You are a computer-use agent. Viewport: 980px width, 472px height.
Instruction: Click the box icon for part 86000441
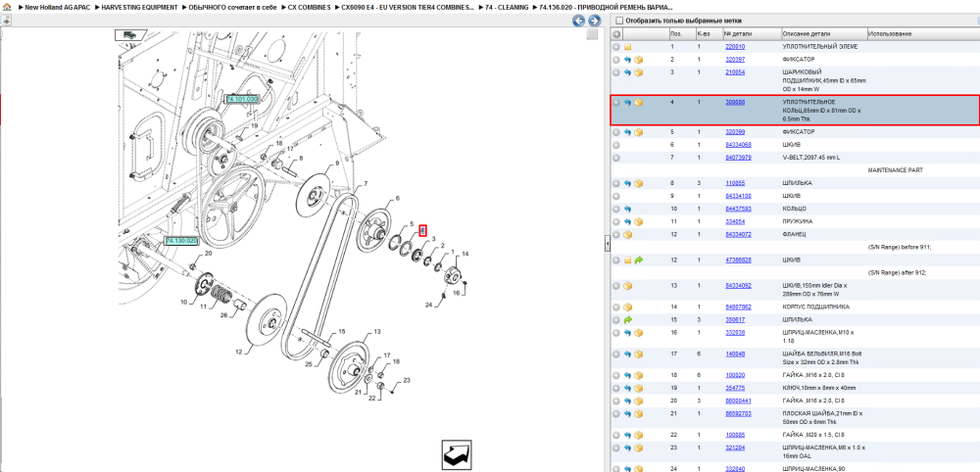639,401
